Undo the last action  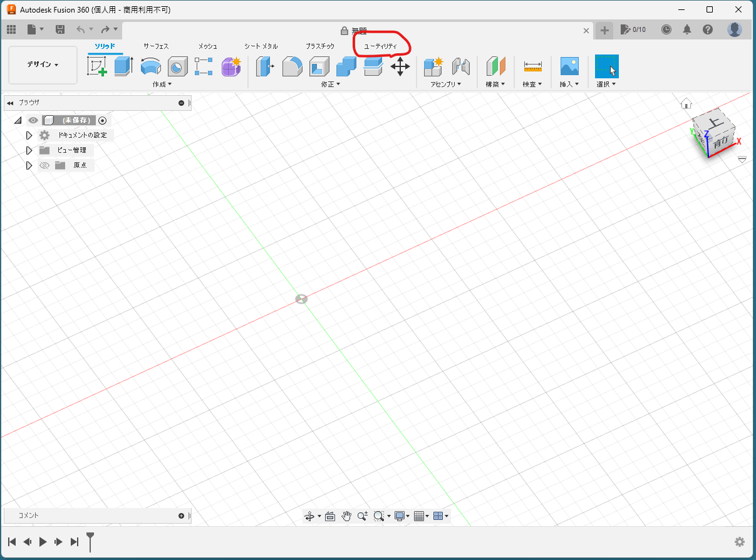[80, 29]
